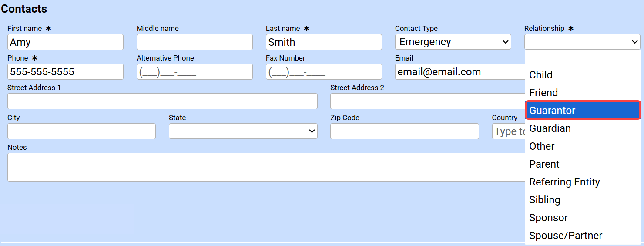
Task: Open the Contact Type dropdown
Action: click(x=453, y=42)
